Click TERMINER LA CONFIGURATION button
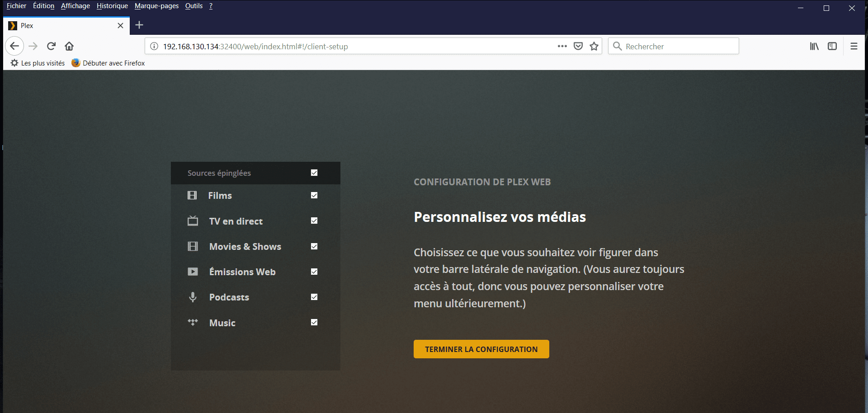Screen dimensions: 868x413 pyautogui.click(x=481, y=349)
